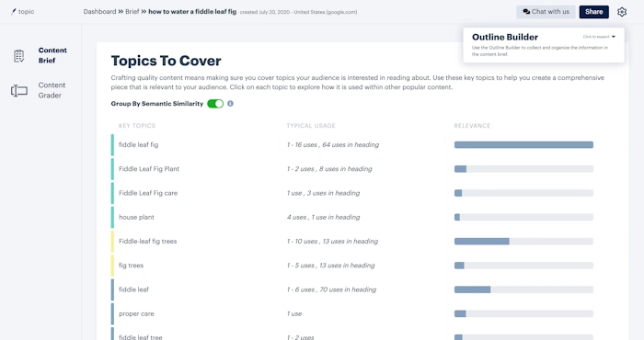Screen dimensions: 644x340
Task: Open the Content Grader text-cursor icon
Action: [x=19, y=90]
